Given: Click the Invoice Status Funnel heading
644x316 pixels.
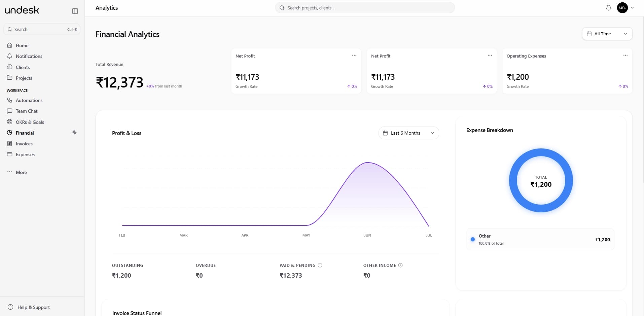Looking at the screenshot, I should click(x=137, y=313).
